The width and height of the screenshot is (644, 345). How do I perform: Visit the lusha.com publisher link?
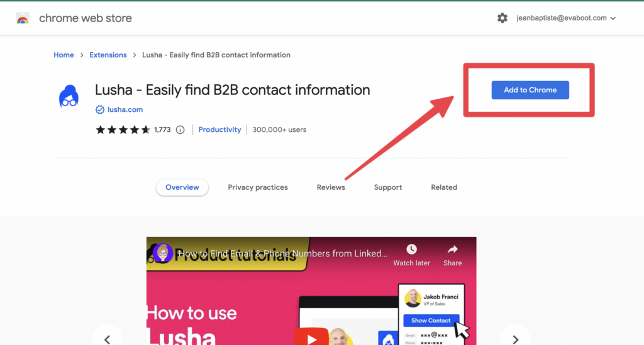point(125,109)
